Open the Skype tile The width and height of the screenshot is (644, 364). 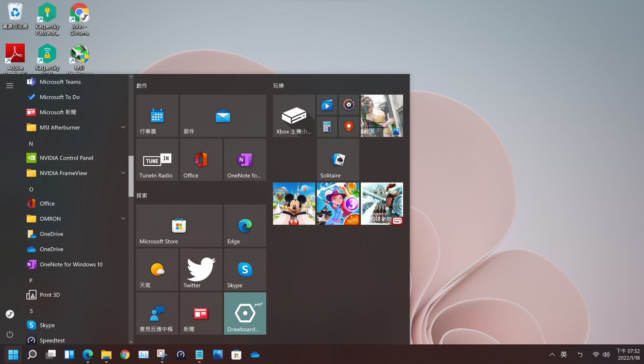pos(245,269)
